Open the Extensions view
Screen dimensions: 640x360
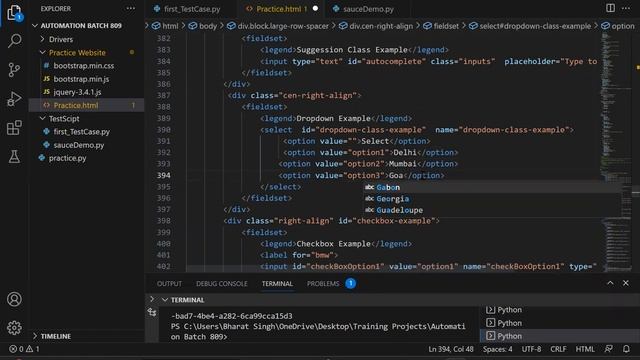(14, 128)
